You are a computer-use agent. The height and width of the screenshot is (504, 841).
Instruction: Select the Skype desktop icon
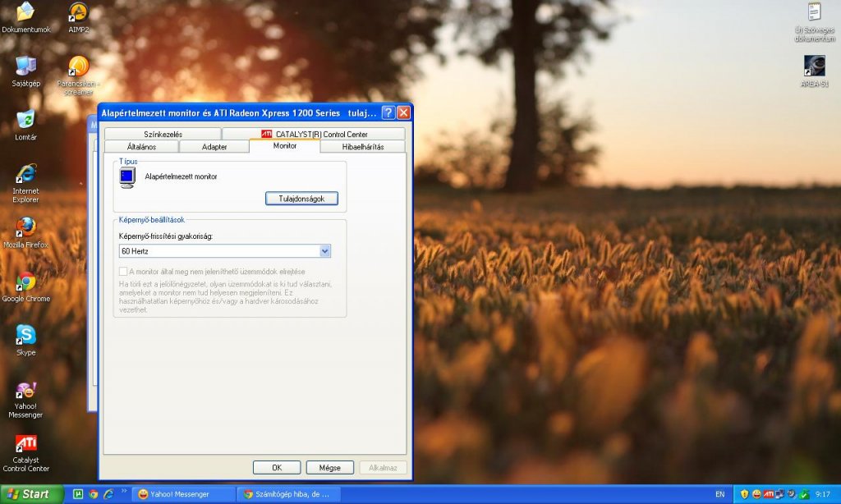(25, 341)
